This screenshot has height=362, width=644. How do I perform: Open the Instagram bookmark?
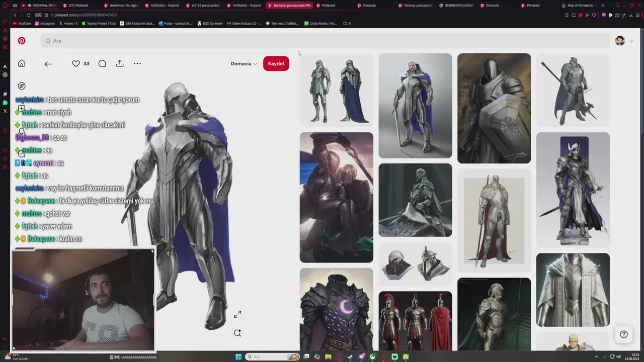point(45,24)
